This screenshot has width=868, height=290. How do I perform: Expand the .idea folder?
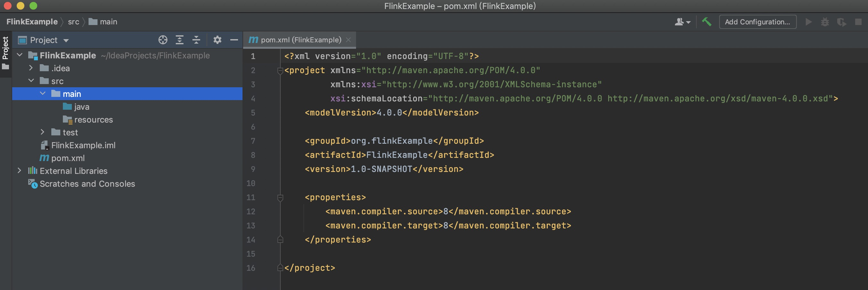click(31, 68)
